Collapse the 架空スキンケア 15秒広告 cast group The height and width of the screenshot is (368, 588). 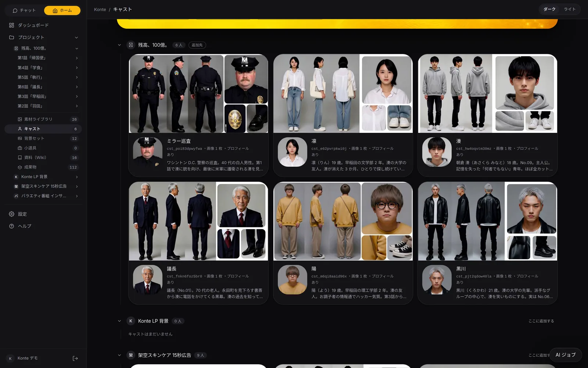[x=119, y=355]
